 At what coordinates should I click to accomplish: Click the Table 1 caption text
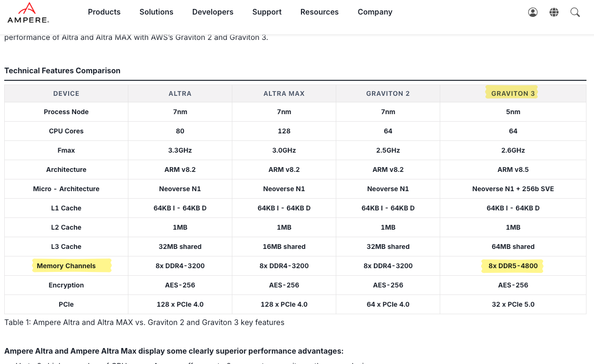click(x=144, y=323)
